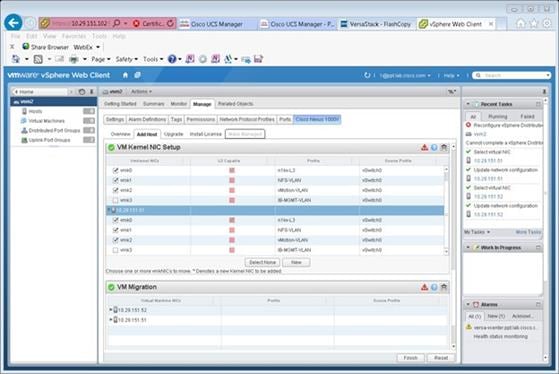Viewport: 559px width, 374px height.
Task: Collapse the Alarms panel
Action: pyautogui.click(x=468, y=304)
